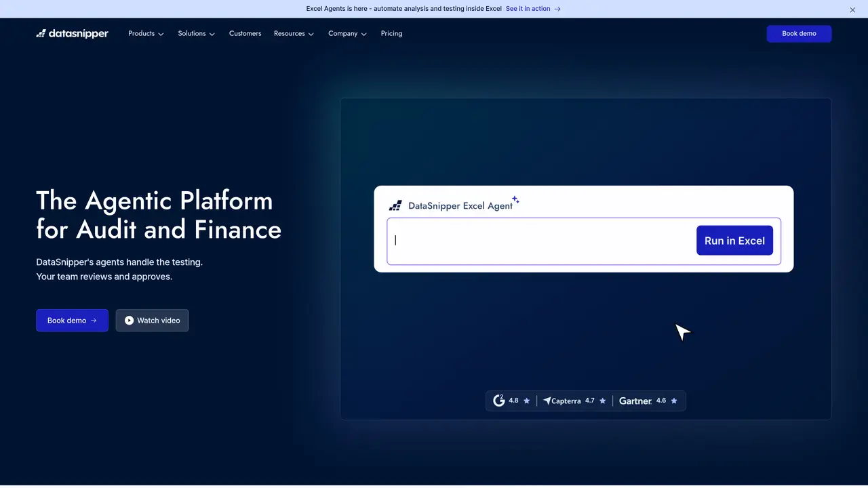Click the Run in Excel button

[734, 241]
